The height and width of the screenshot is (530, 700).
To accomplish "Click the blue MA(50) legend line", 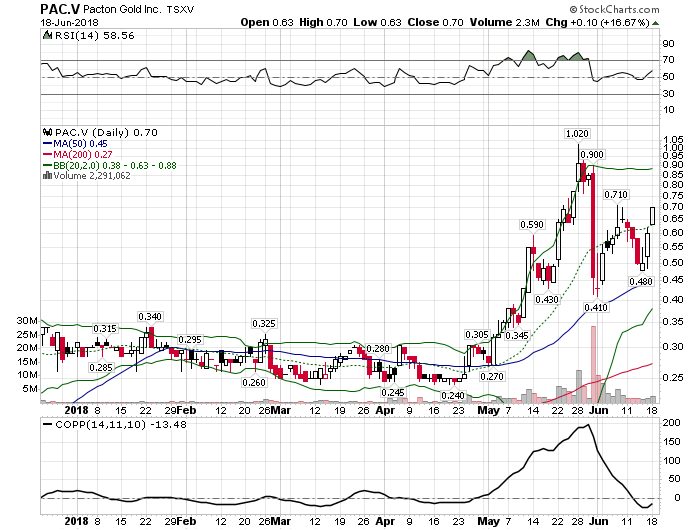I will (47, 144).
